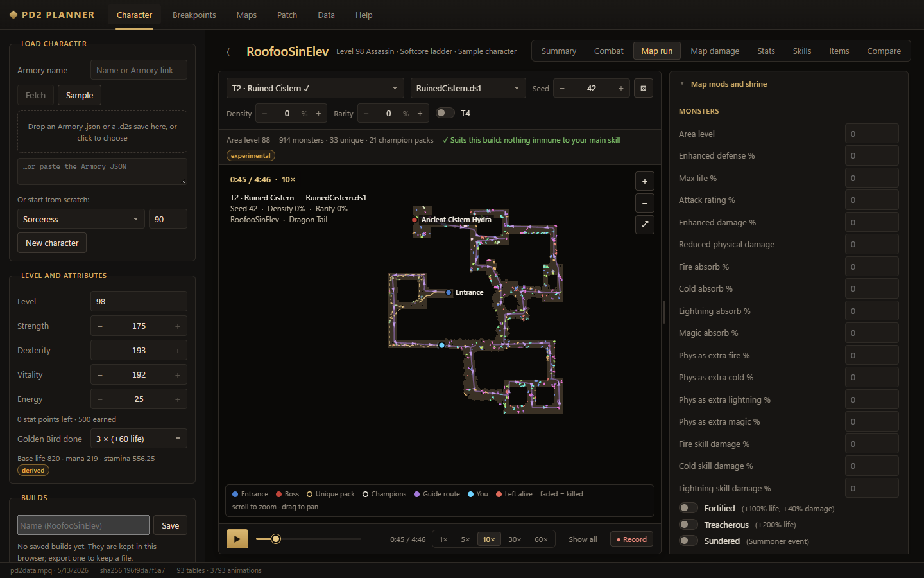
Task: Enable the Treacherous modifier
Action: coord(689,525)
